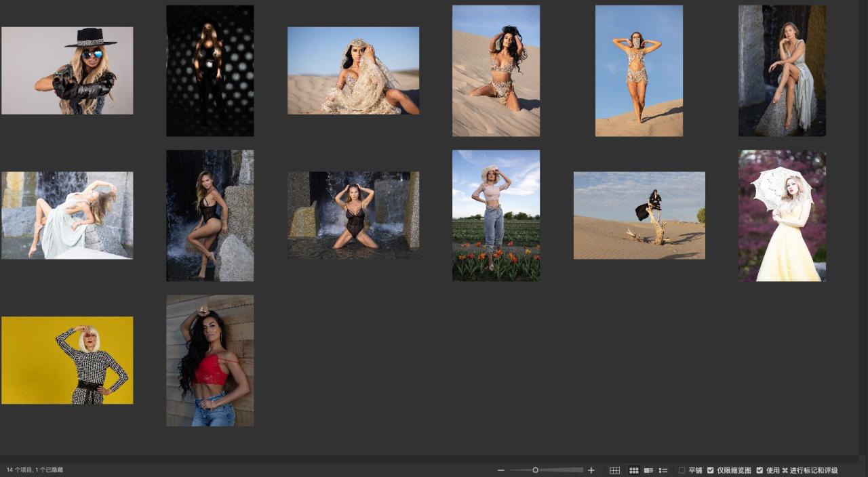Select the yellow background portrait thumbnail
The width and height of the screenshot is (868, 477).
(x=67, y=360)
